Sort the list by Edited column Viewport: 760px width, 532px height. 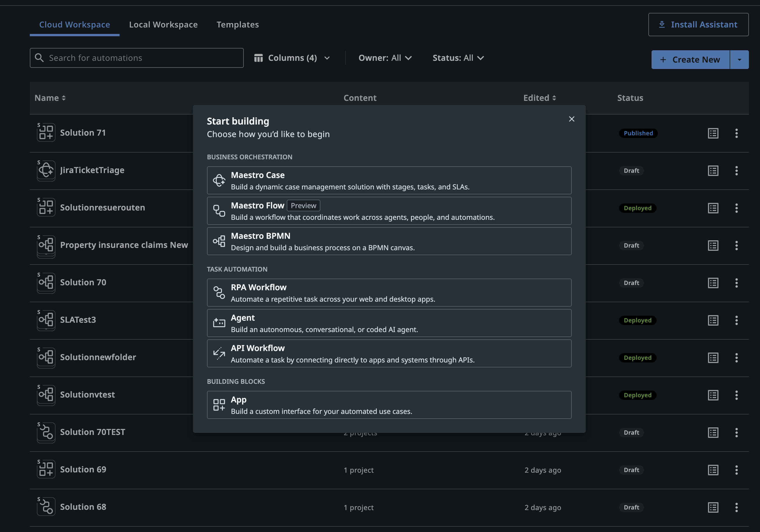coord(540,98)
